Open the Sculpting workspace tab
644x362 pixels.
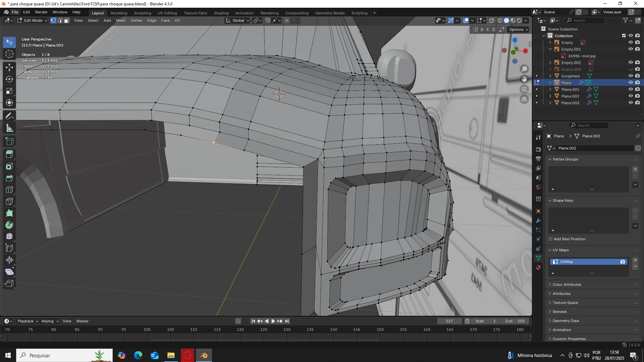(x=143, y=13)
